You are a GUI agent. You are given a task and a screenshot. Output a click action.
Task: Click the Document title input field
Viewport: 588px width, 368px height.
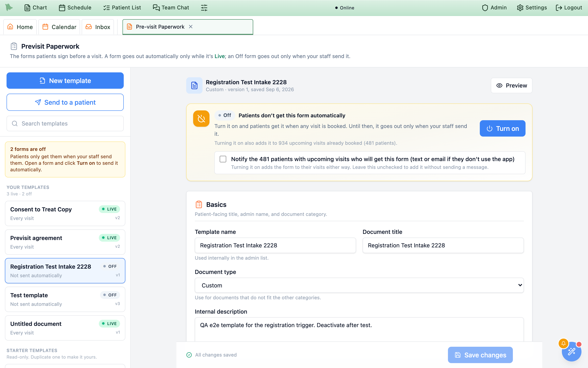pos(443,245)
